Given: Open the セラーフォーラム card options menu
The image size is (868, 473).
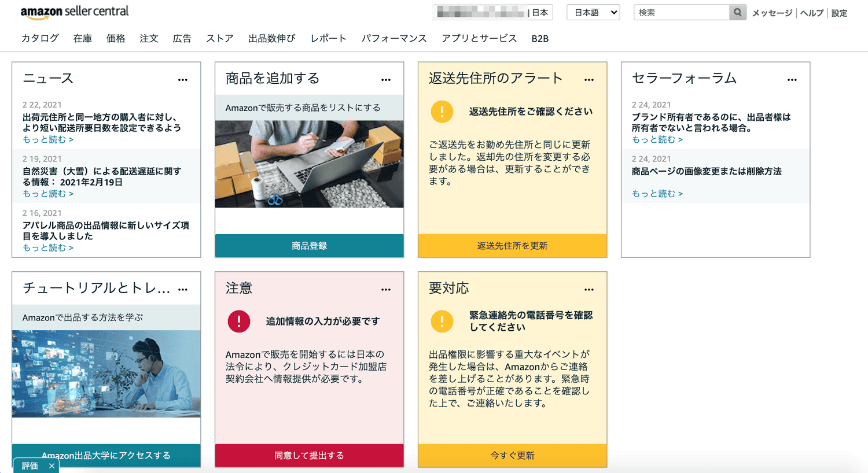Looking at the screenshot, I should click(x=792, y=80).
